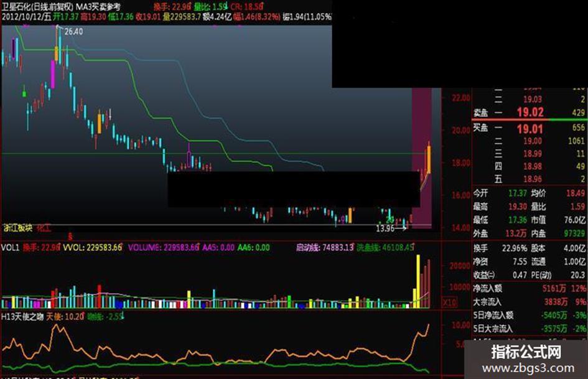The image size is (588, 379).
Task: Click the 量229583.7 volume in header
Action: tap(182, 17)
